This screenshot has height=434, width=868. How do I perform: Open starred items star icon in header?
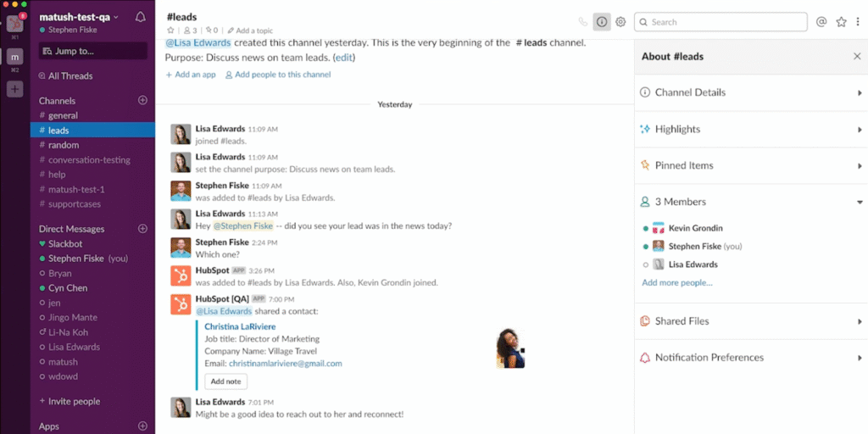click(x=842, y=21)
